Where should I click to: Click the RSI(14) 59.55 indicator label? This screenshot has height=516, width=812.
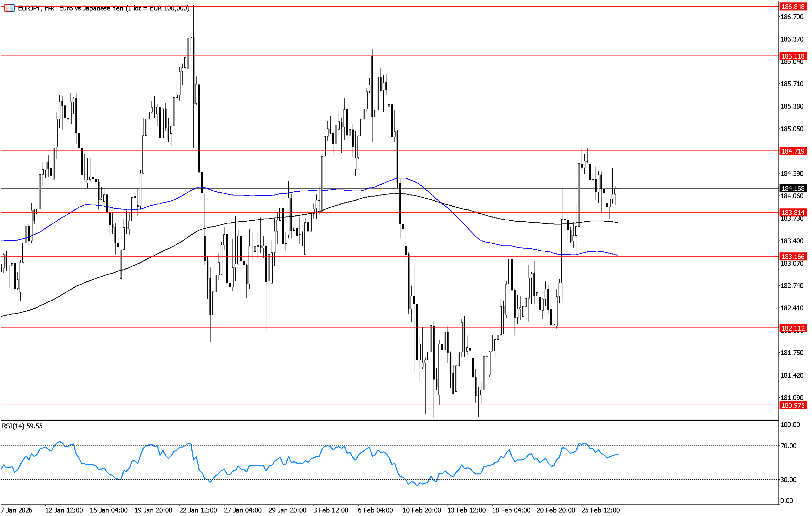(x=22, y=426)
